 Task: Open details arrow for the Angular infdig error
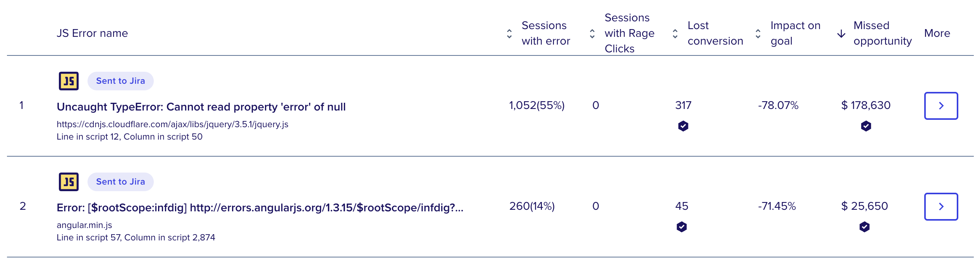point(941,207)
